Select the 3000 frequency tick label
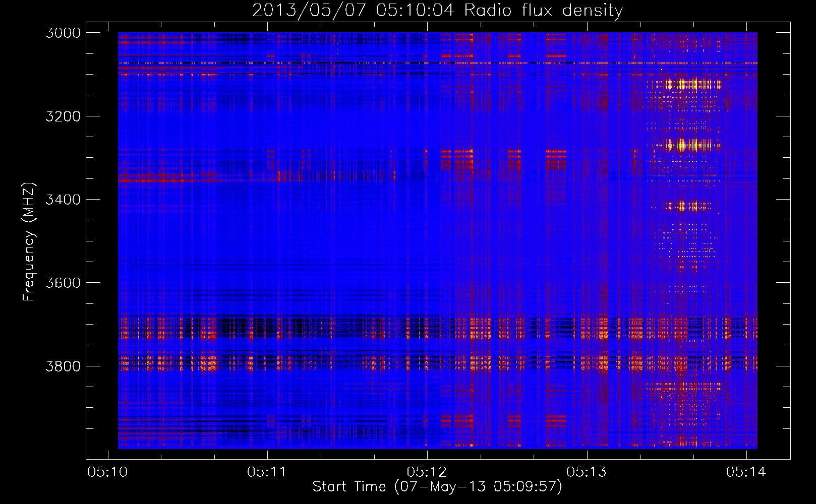This screenshot has height=504, width=816. pyautogui.click(x=63, y=33)
